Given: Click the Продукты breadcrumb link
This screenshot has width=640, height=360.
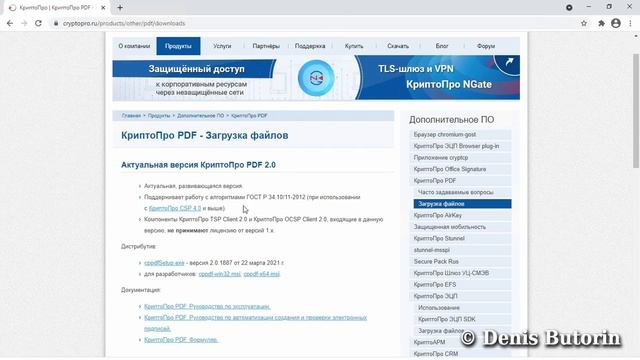Looking at the screenshot, I should coord(159,116).
